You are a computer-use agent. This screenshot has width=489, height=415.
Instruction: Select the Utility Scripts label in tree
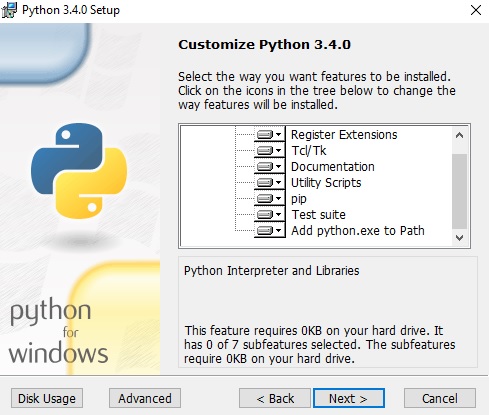pyautogui.click(x=326, y=183)
